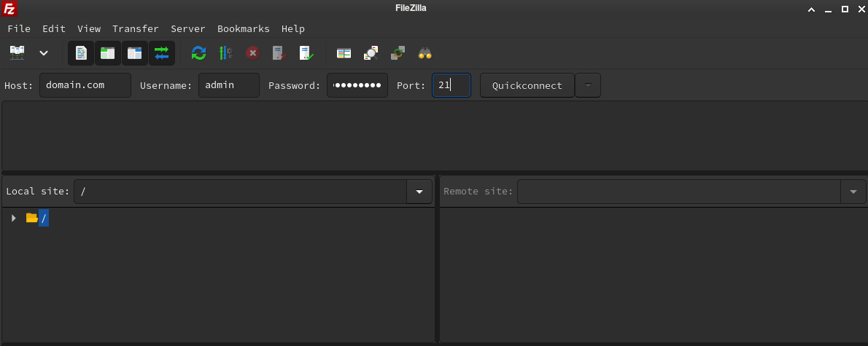
Task: Cancel the current operation
Action: [x=252, y=53]
